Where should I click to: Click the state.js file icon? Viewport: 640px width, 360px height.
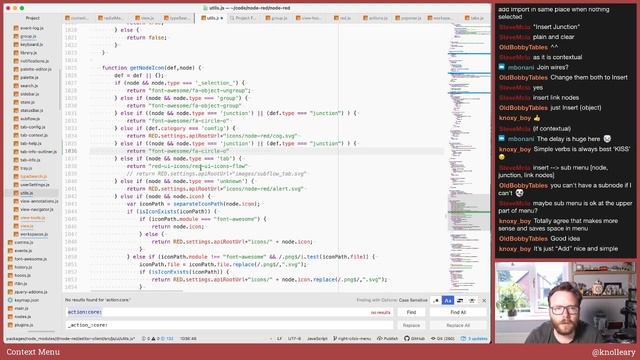coord(16,102)
